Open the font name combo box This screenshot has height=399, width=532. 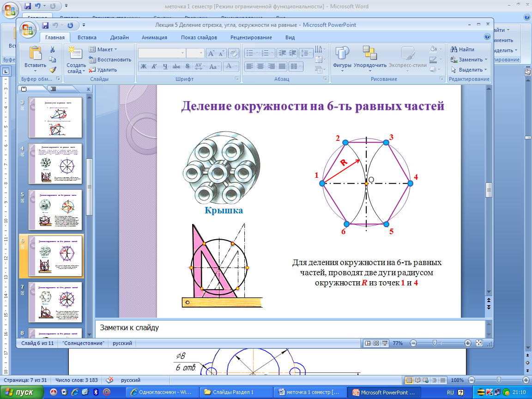pos(162,53)
